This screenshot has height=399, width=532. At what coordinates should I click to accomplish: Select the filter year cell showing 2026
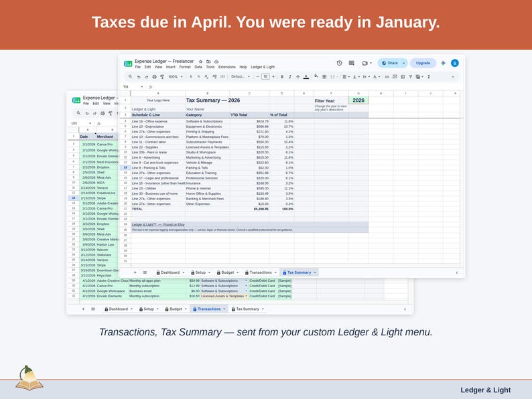[358, 100]
